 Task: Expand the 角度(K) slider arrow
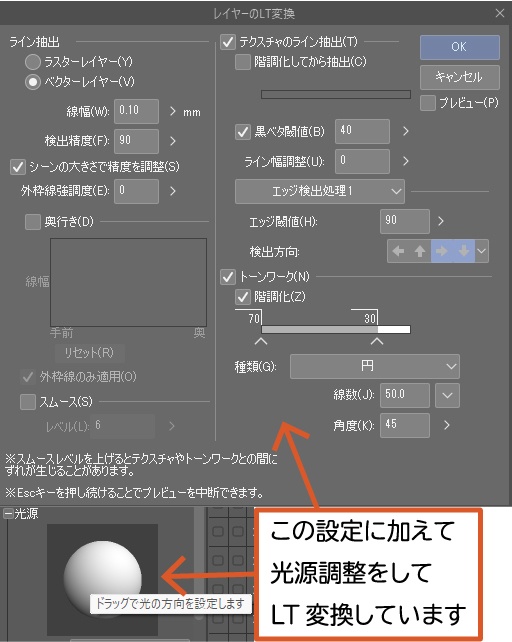[447, 425]
